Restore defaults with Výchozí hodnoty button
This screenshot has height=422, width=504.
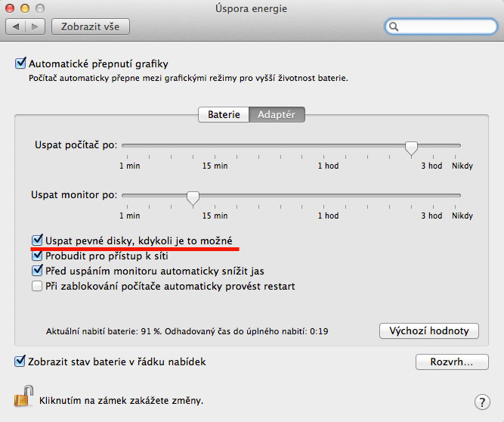click(x=428, y=330)
